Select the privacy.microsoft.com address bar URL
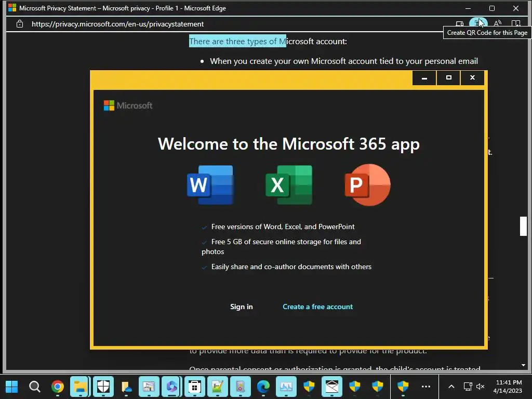 pyautogui.click(x=117, y=24)
